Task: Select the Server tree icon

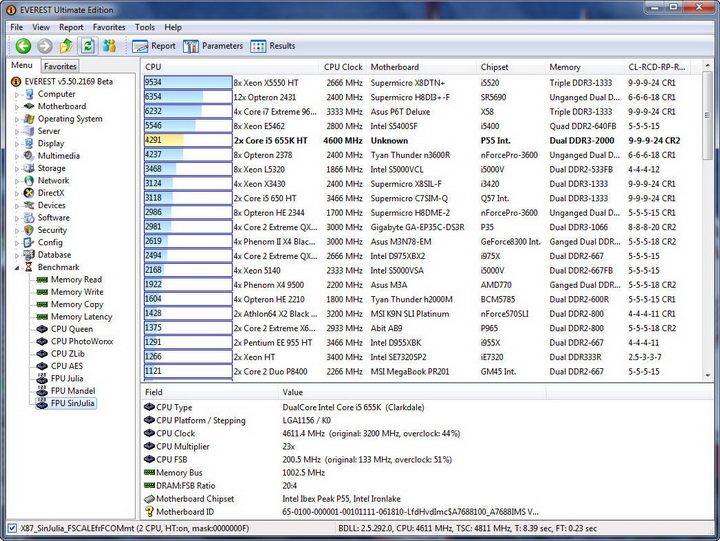Action: click(29, 131)
